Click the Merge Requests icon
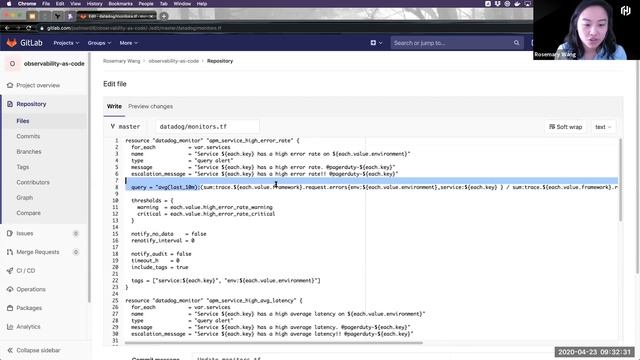The height and width of the screenshot is (360, 640). [x=10, y=252]
